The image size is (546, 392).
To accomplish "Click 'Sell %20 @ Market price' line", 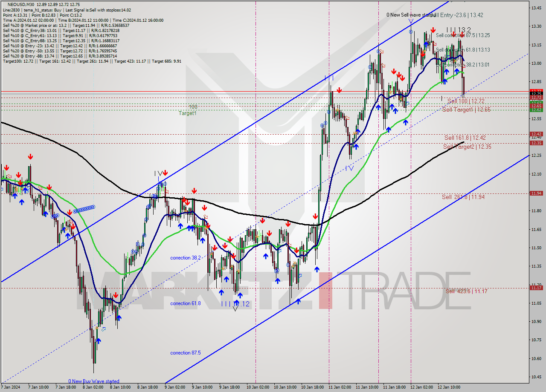I will [66, 25].
